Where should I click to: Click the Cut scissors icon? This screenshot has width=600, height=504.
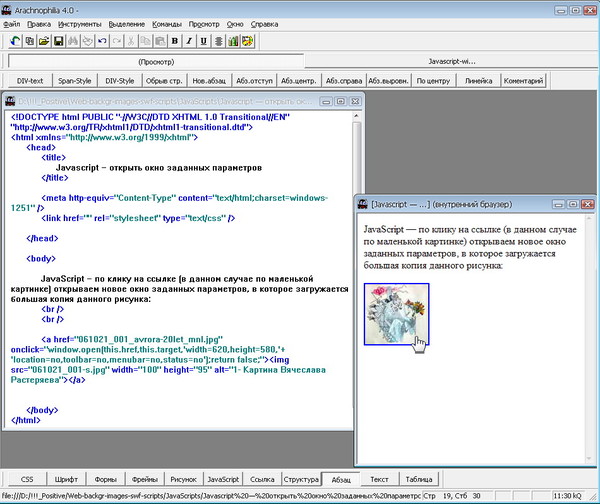coord(131,41)
